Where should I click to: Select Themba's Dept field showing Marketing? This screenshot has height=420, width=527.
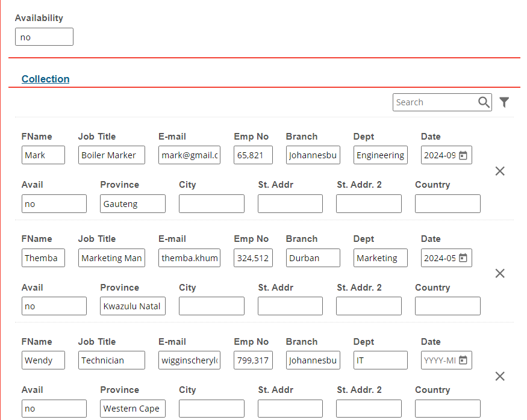[380, 258]
